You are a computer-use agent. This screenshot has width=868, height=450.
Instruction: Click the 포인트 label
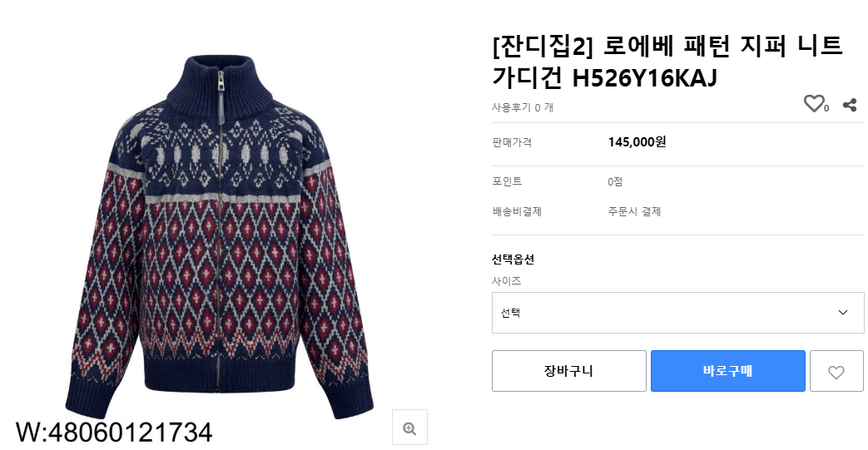[507, 181]
